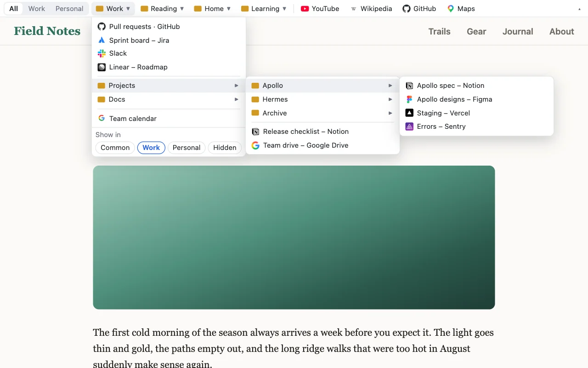Click the Work folder icon in bookmarks bar

[x=99, y=9]
